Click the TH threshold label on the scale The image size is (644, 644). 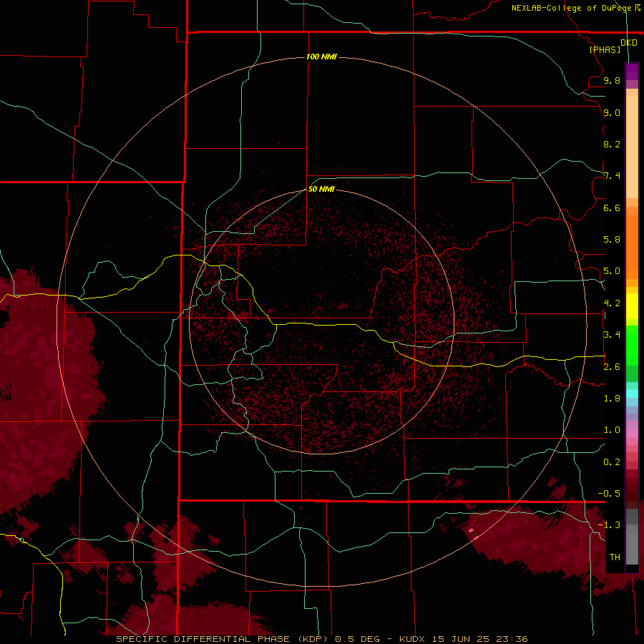pyautogui.click(x=615, y=557)
